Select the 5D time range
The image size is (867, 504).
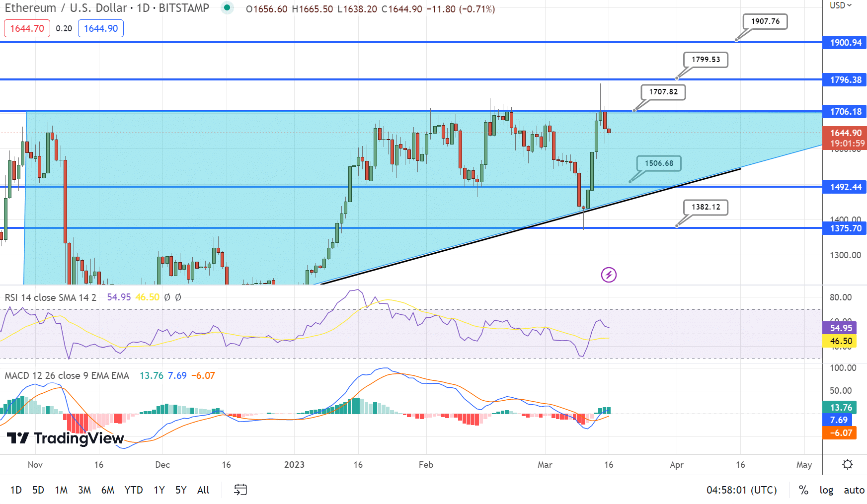tap(38, 490)
